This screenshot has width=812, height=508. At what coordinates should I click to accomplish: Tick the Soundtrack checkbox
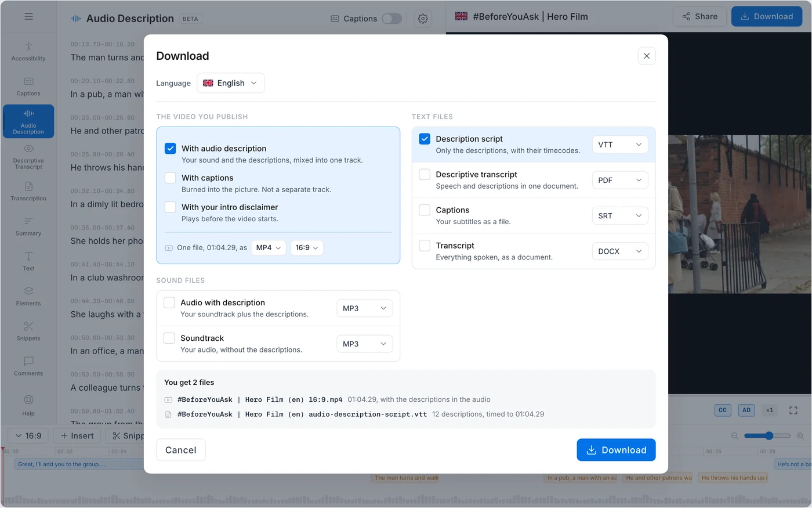(x=169, y=338)
